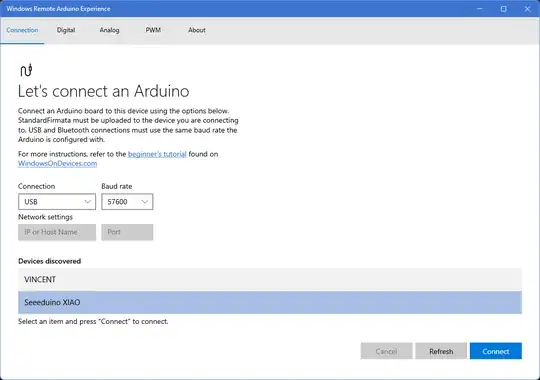Open the Baud rate dropdown showing 57600

click(x=127, y=202)
